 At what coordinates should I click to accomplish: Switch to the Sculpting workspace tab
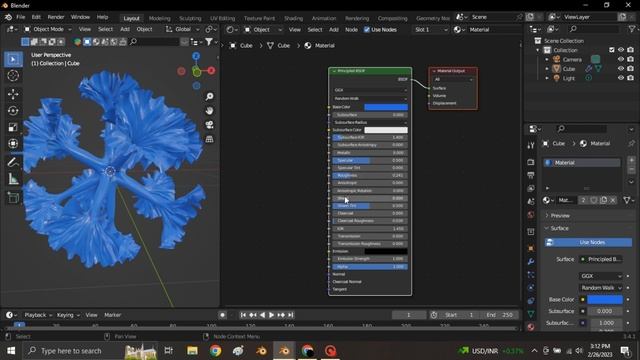pos(190,18)
